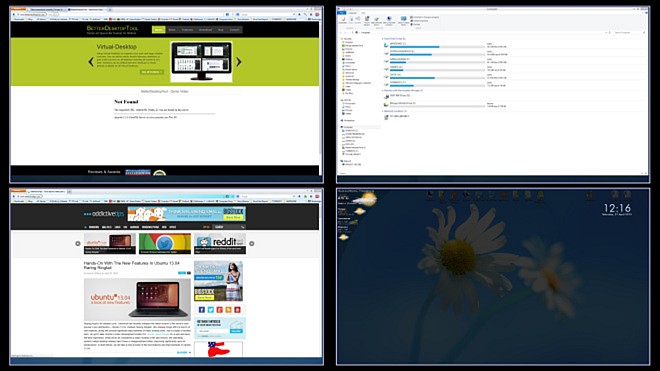Click the Google Plus social icon
This screenshot has width=660, height=371.
219,310
